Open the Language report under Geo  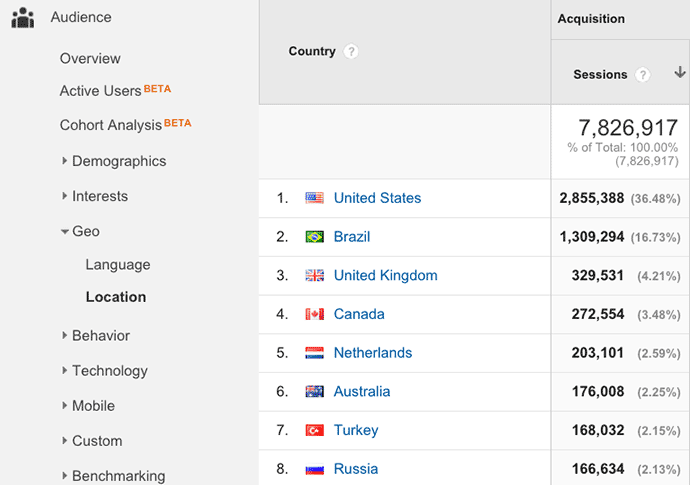(x=118, y=265)
